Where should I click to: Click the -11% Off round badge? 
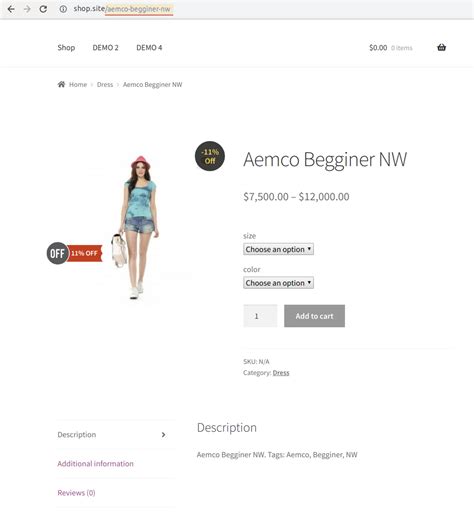coord(210,156)
